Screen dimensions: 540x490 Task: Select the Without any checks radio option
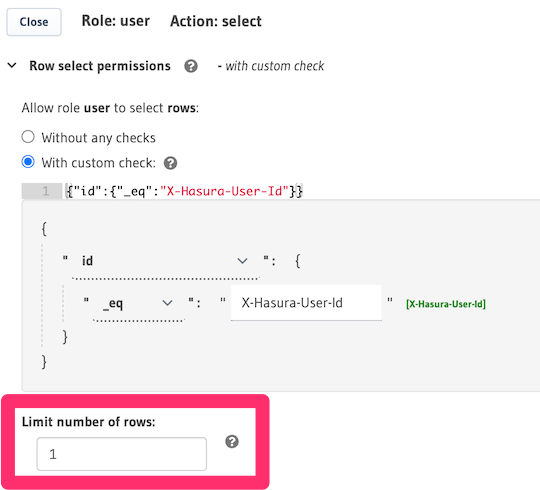28,137
